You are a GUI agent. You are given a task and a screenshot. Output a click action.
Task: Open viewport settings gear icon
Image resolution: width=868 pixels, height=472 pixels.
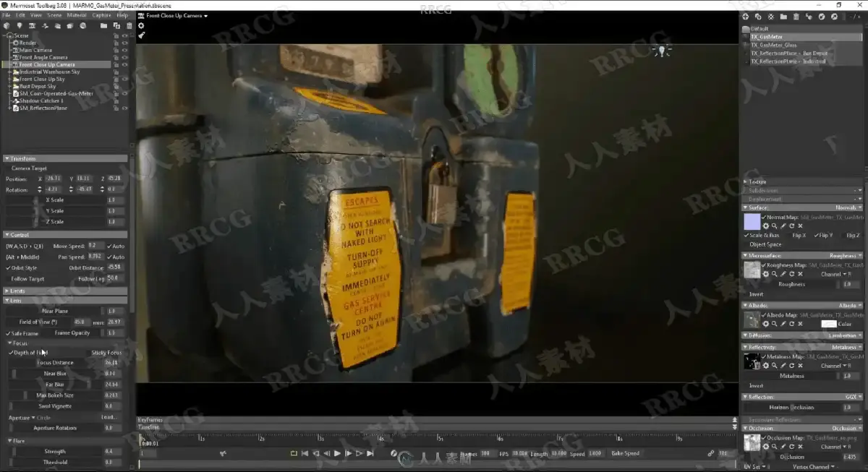141,25
